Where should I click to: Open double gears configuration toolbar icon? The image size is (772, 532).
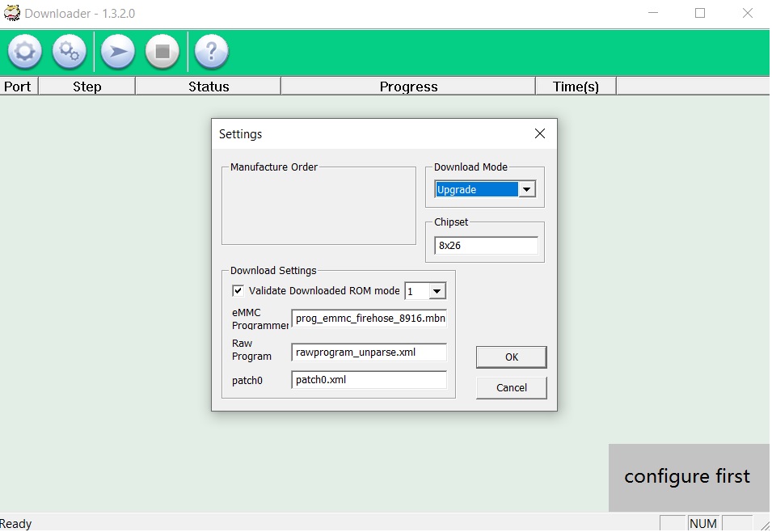(x=69, y=52)
